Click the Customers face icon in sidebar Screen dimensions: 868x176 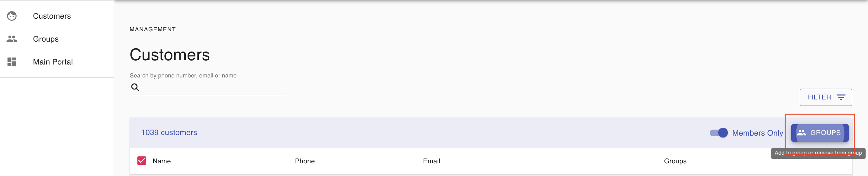[x=12, y=16]
